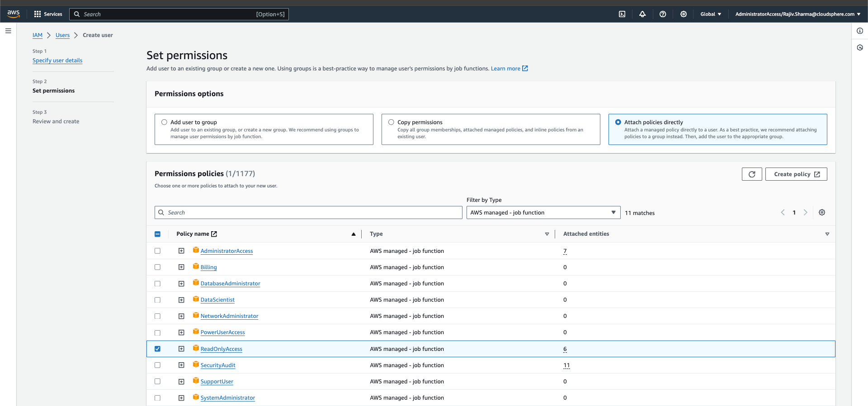Click the AdministratorAccess policy cube icon

[x=196, y=250]
